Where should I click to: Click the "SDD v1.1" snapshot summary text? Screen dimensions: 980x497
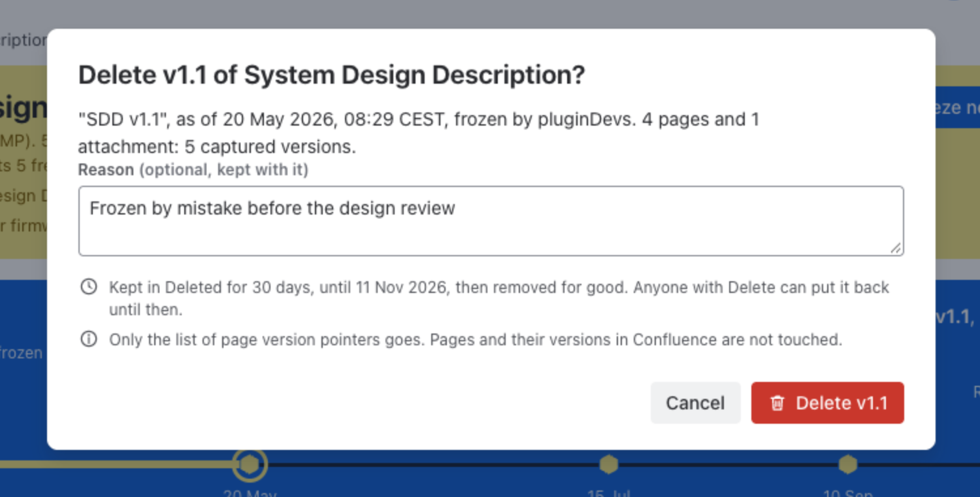(x=419, y=133)
